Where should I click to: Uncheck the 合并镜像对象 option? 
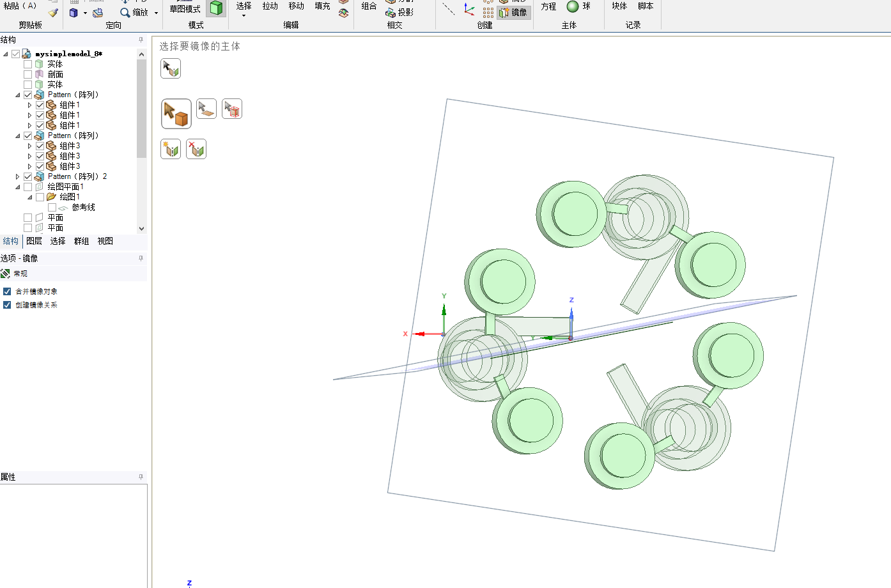(8, 291)
